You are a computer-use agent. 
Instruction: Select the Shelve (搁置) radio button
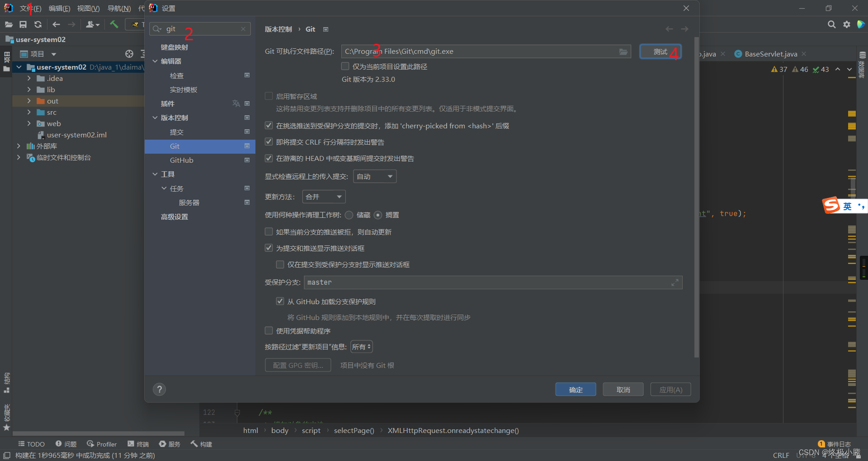(x=378, y=215)
